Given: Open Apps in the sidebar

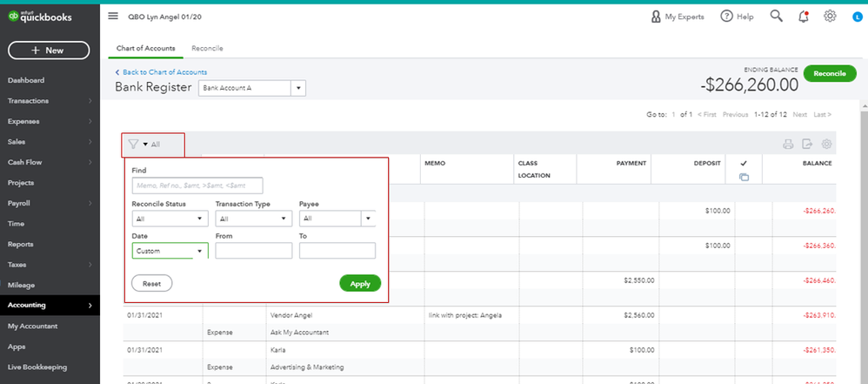Looking at the screenshot, I should pyautogui.click(x=16, y=347).
